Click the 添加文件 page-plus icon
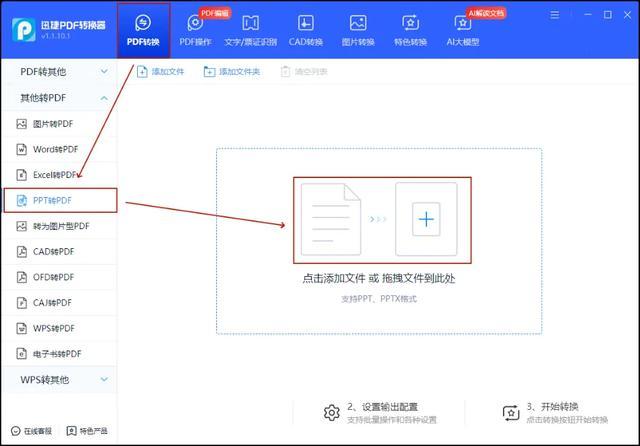Image resolution: width=640 pixels, height=446 pixels. [x=142, y=72]
